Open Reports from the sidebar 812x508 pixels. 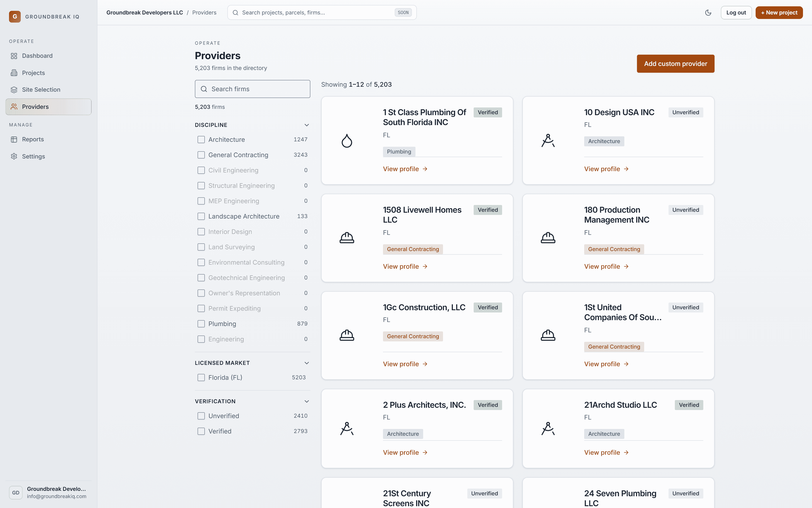(48, 140)
